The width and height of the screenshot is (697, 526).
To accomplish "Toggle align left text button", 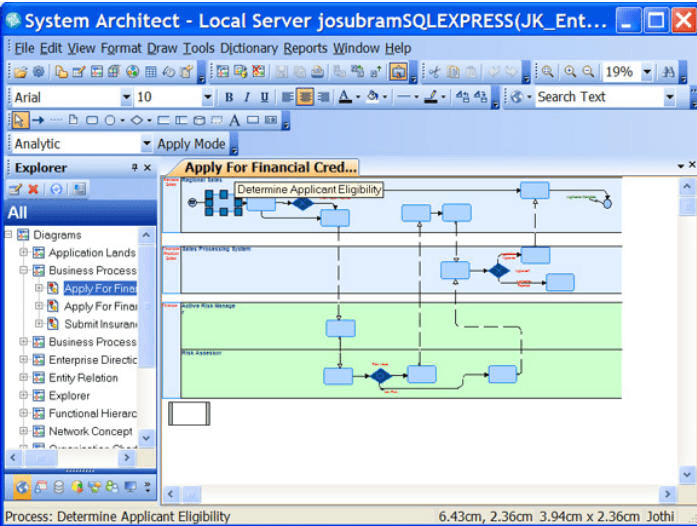I will pos(287,97).
